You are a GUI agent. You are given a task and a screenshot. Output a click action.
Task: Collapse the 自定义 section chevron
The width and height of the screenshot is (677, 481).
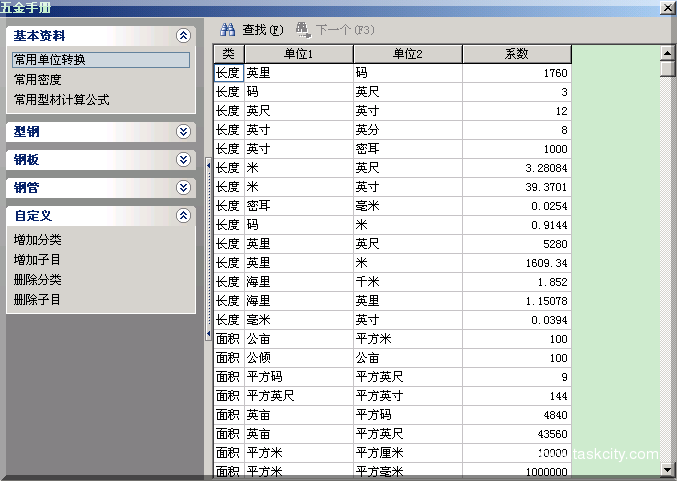pos(182,215)
